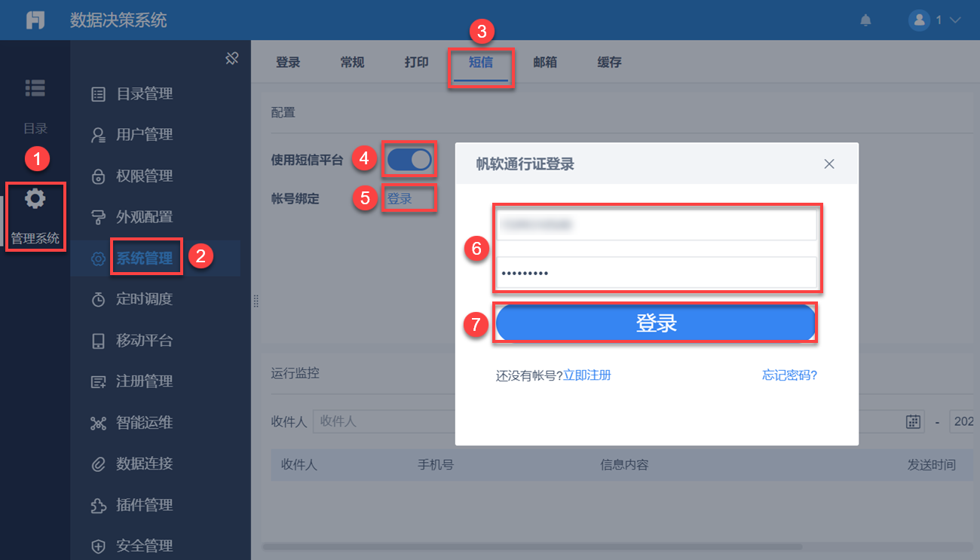Screen dimensions: 980x560
Task: Toggle the 使用短信平台 switch
Action: coord(409,159)
